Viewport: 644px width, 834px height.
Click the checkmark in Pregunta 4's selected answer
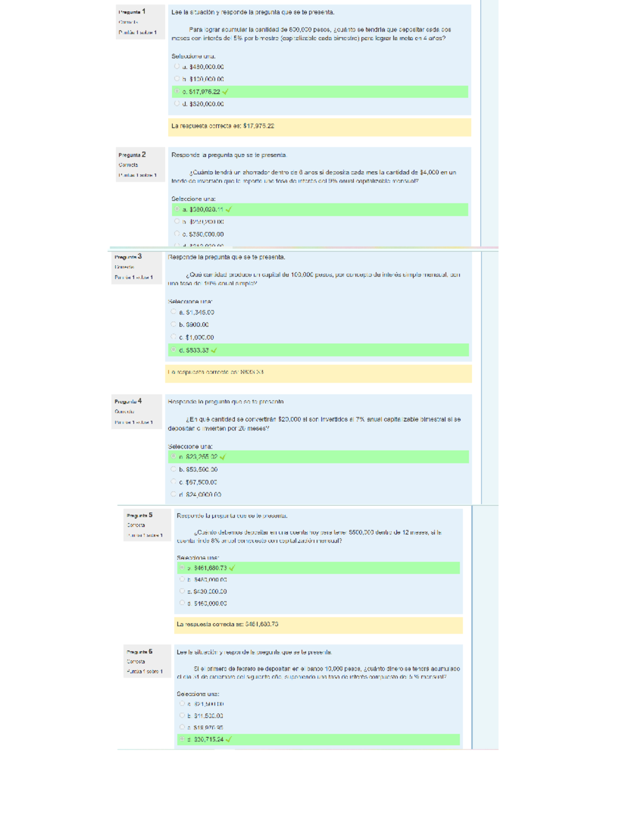tap(223, 457)
